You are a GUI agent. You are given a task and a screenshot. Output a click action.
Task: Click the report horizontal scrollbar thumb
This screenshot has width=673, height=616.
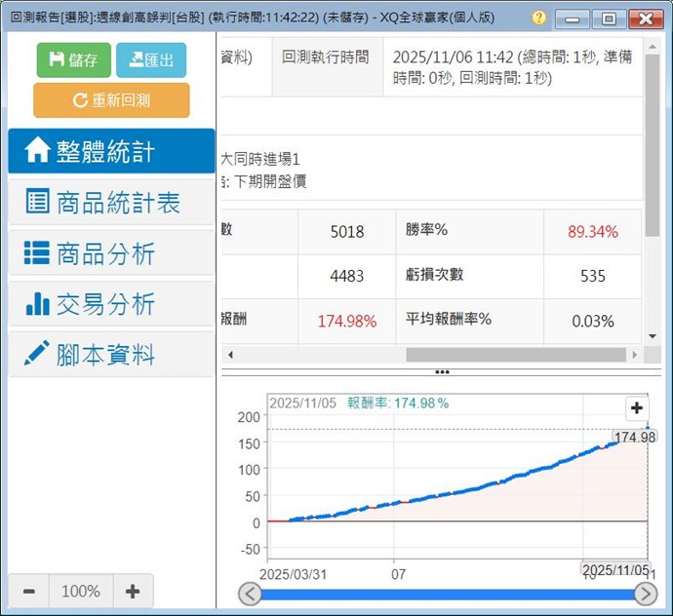516,355
